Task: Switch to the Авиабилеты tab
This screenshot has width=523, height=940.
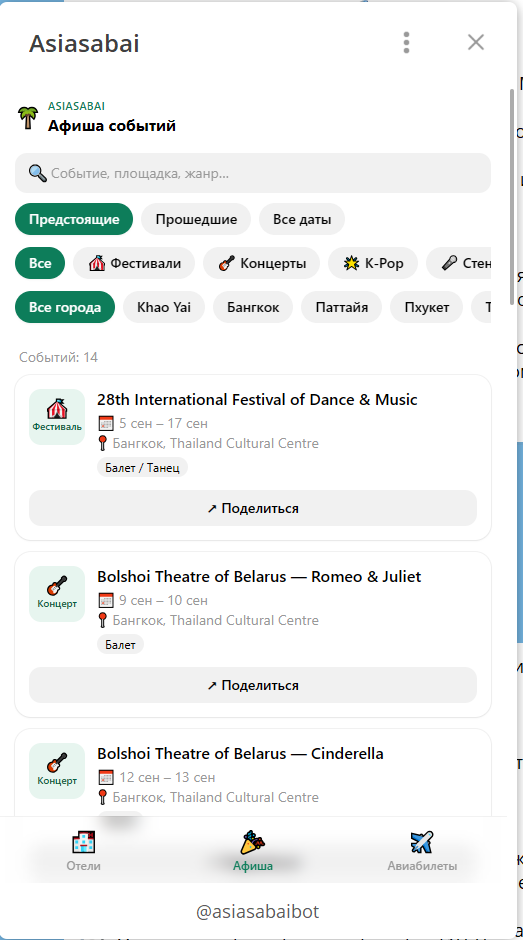Action: (422, 851)
